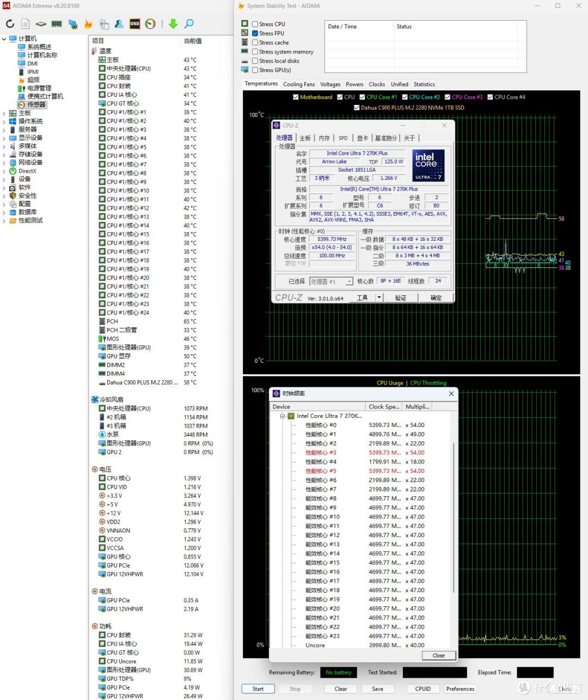Select 安全性 shield node in tree
Screen dimensions: 588x700
click(x=28, y=196)
